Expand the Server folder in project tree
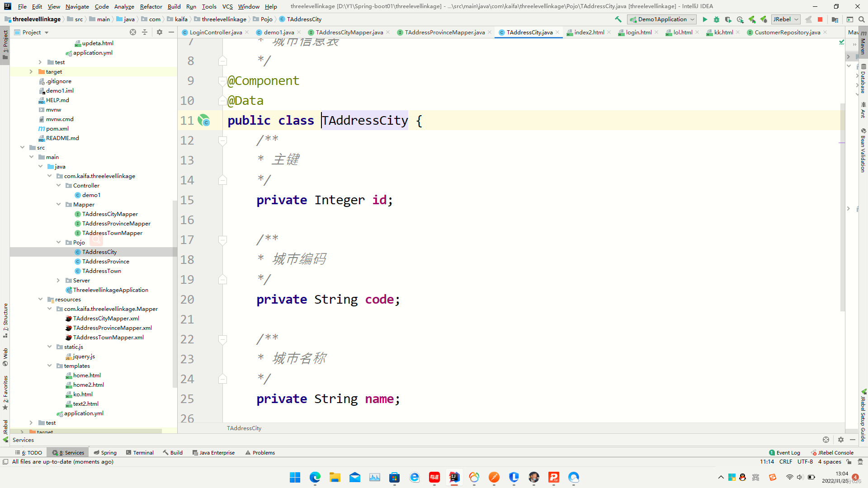This screenshot has height=488, width=868. [58, 281]
